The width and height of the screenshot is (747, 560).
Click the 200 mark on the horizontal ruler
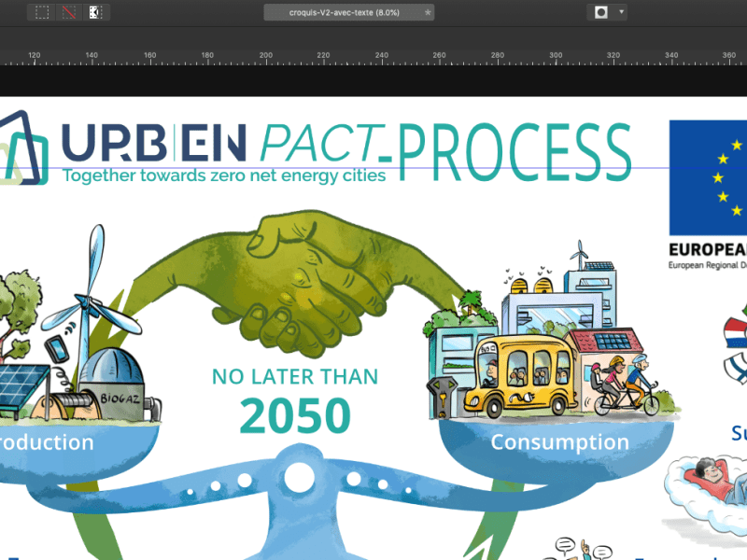coord(265,56)
